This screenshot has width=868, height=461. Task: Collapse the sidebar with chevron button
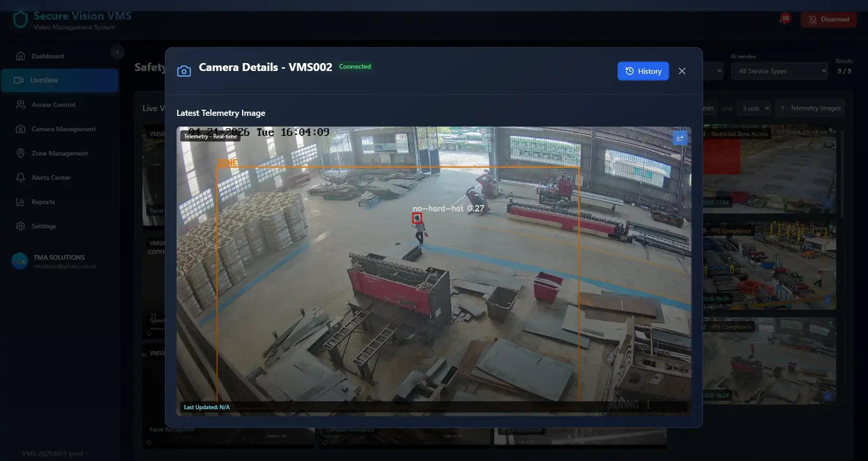coord(118,52)
